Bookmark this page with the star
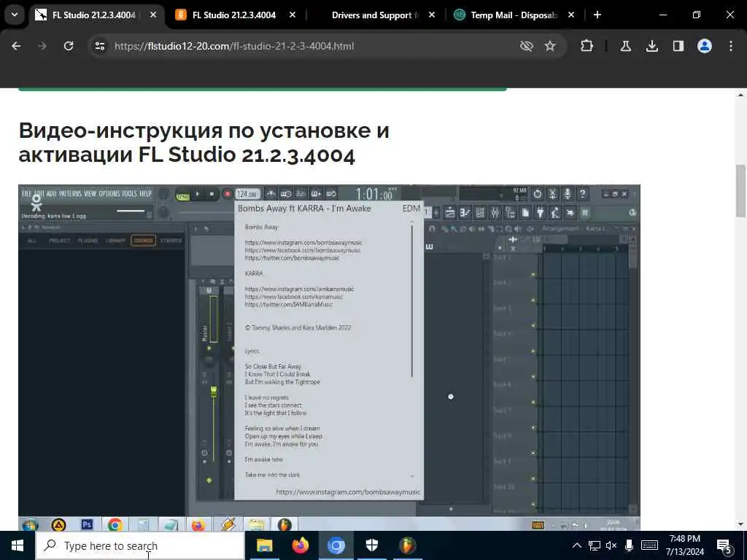This screenshot has height=560, width=747. pos(550,46)
